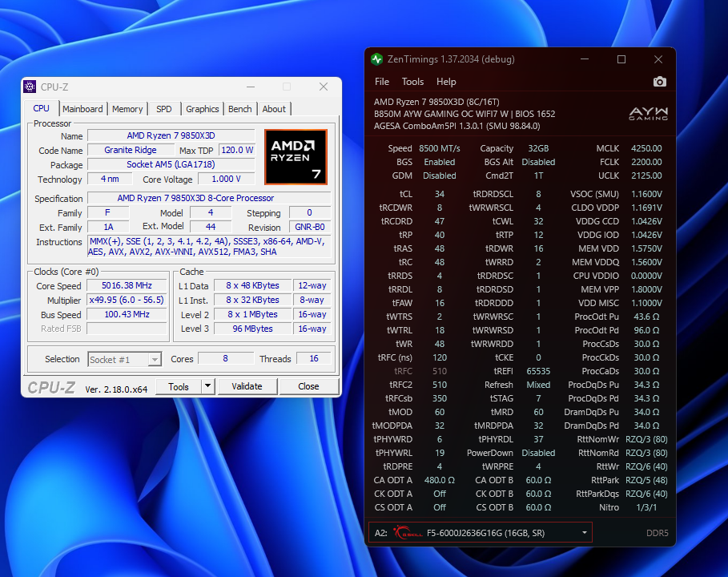Switch to the Memory tab in CPU-Z
This screenshot has height=577, width=728.
(127, 109)
